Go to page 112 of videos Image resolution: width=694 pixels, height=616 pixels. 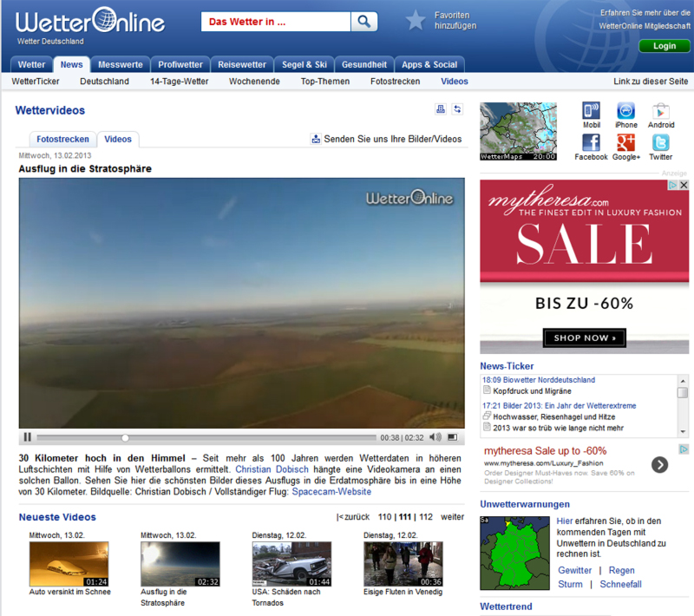426,517
